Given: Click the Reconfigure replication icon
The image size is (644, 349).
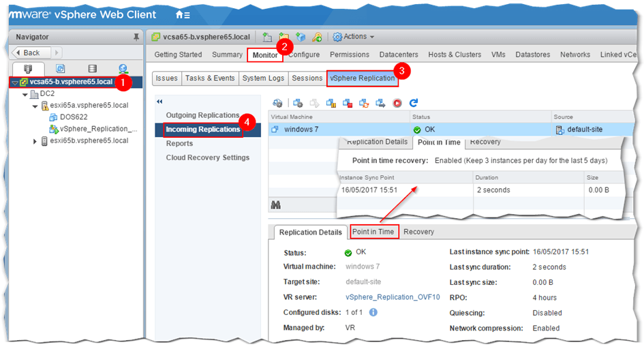Looking at the screenshot, I should click(x=298, y=103).
